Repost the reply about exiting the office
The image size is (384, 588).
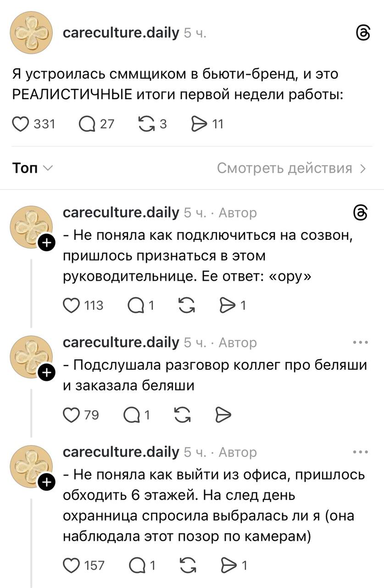point(187,565)
